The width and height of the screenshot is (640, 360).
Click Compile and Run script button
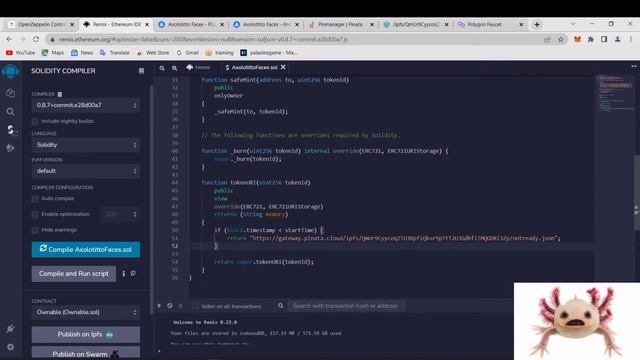click(x=74, y=273)
